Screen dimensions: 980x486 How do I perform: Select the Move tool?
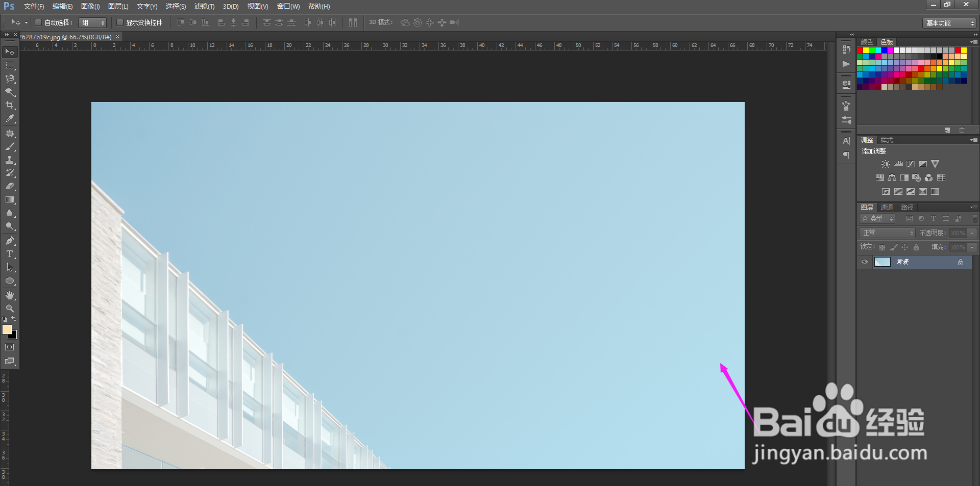pyautogui.click(x=10, y=52)
